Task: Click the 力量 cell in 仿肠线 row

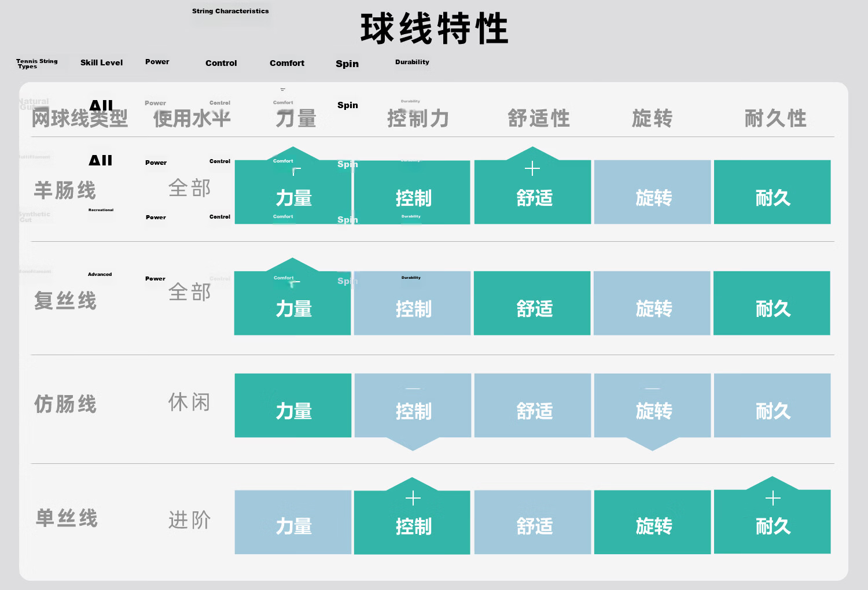Action: pos(293,405)
